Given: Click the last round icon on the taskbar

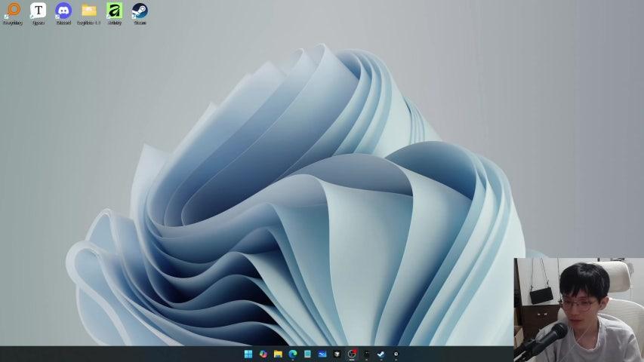Looking at the screenshot, I should coord(396,354).
